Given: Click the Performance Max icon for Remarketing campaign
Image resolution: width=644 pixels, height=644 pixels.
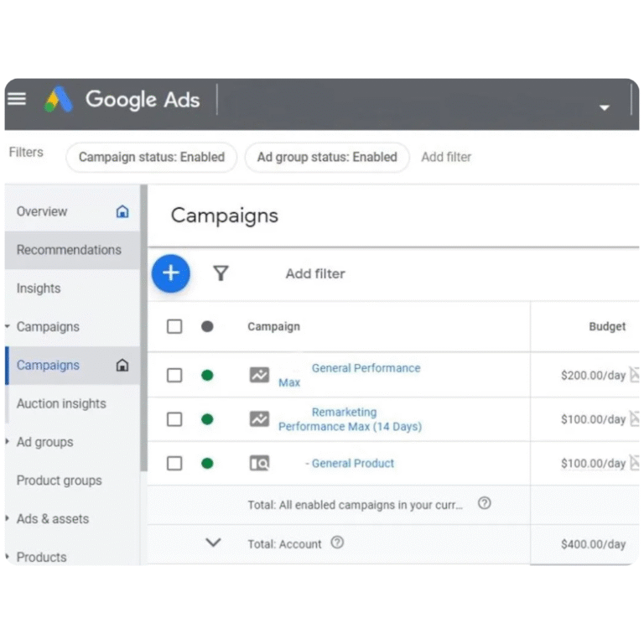Looking at the screenshot, I should [259, 419].
